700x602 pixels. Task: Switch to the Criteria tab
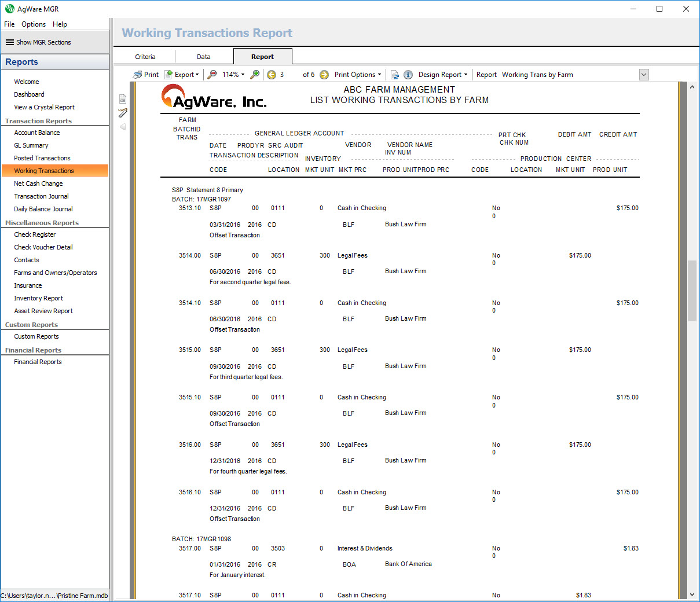tap(145, 57)
